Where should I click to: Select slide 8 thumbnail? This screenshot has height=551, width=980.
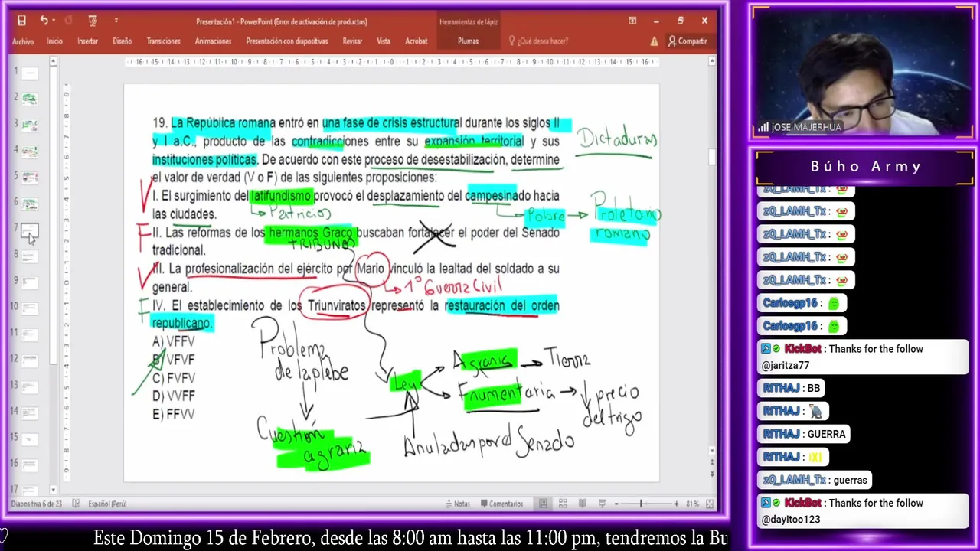pyautogui.click(x=29, y=256)
